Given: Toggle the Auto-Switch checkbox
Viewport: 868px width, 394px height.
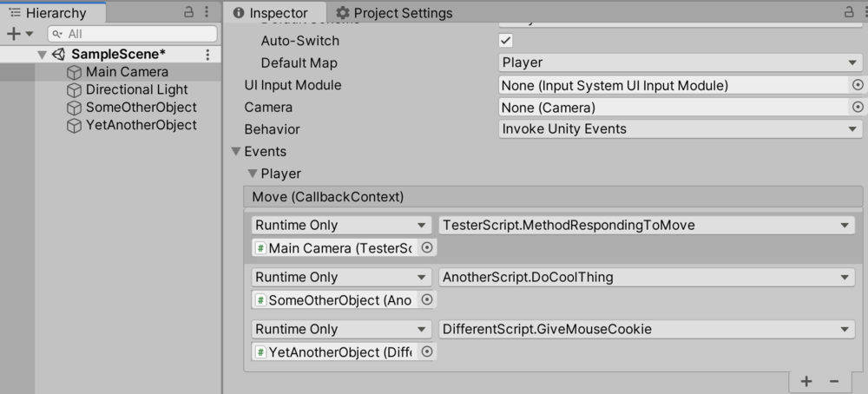Looking at the screenshot, I should tap(506, 41).
